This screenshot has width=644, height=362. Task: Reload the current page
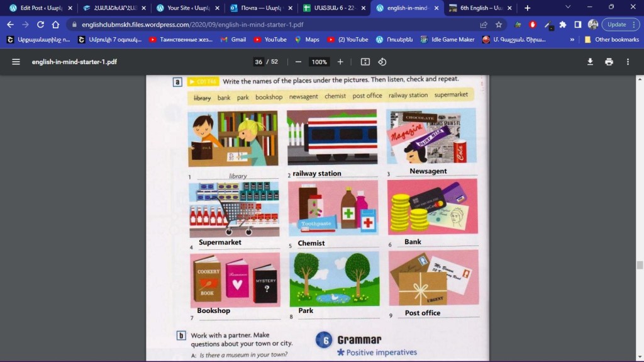pos(40,25)
